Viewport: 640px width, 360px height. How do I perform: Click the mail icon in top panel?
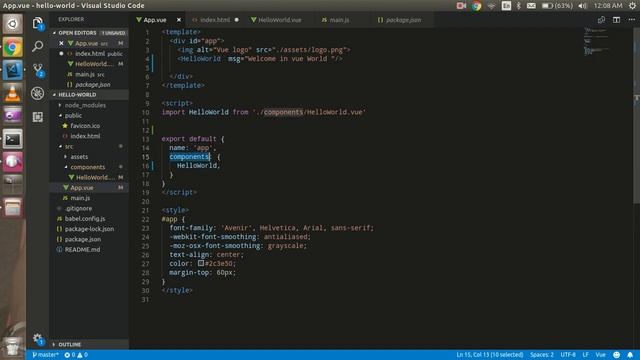coord(531,6)
